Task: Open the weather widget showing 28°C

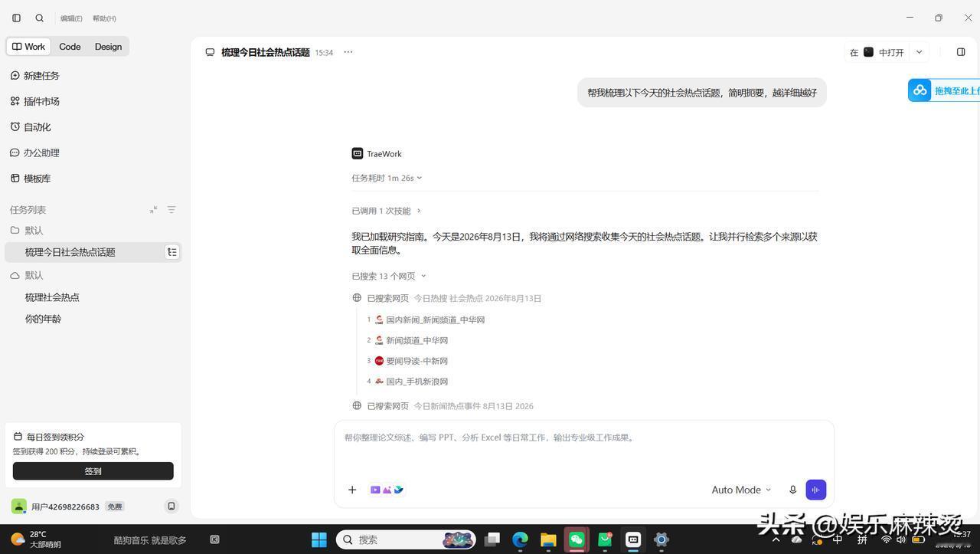Action: [x=36, y=539]
